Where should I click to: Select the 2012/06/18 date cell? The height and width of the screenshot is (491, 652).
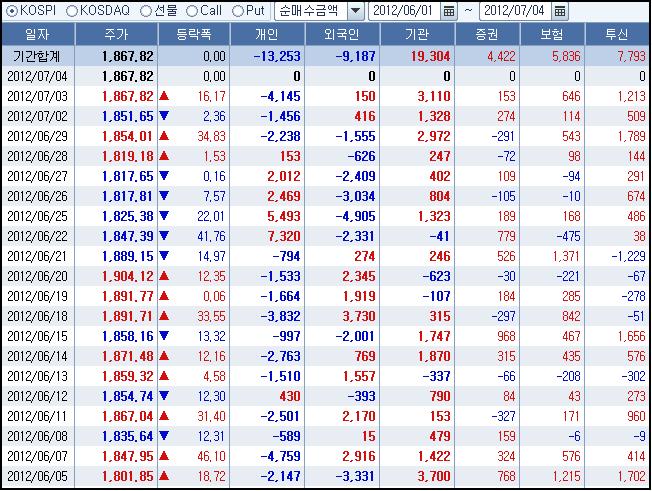pos(37,316)
